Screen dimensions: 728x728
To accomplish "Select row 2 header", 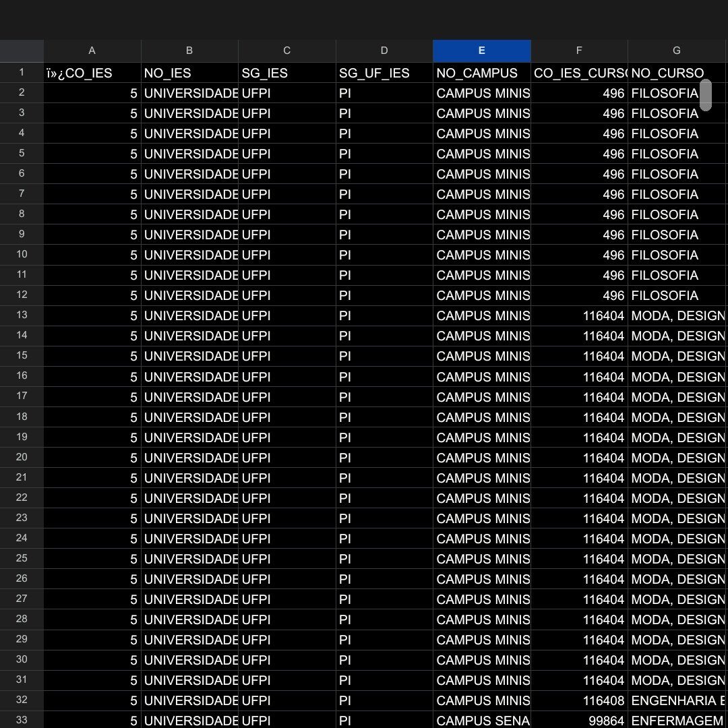I will pos(22,93).
